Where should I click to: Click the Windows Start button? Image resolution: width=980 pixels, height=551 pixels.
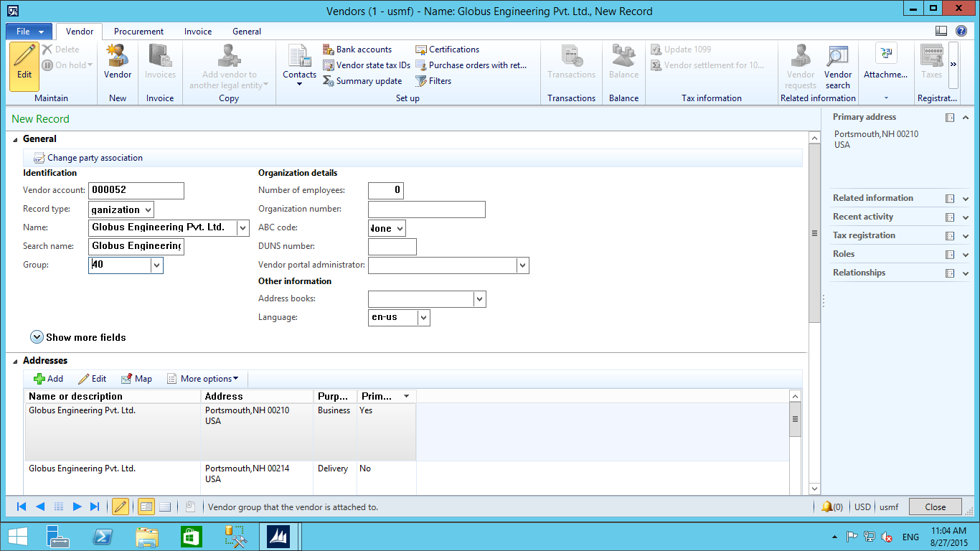click(17, 537)
